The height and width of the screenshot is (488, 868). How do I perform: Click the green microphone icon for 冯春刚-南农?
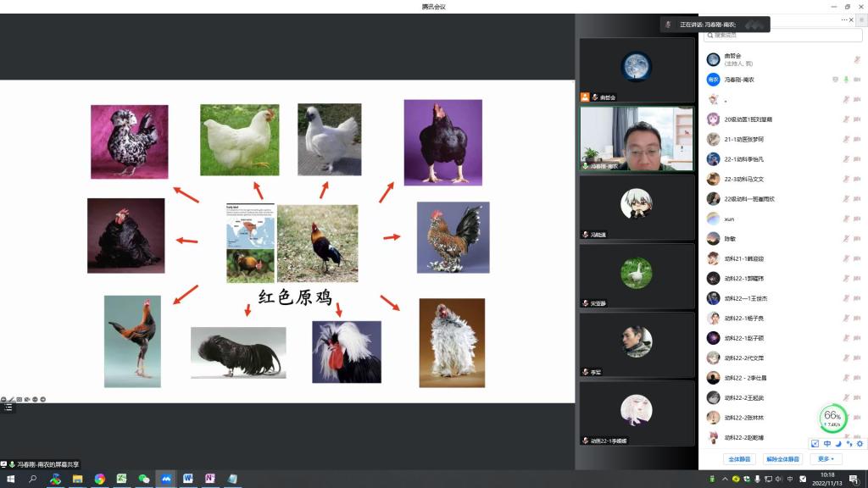pyautogui.click(x=846, y=80)
